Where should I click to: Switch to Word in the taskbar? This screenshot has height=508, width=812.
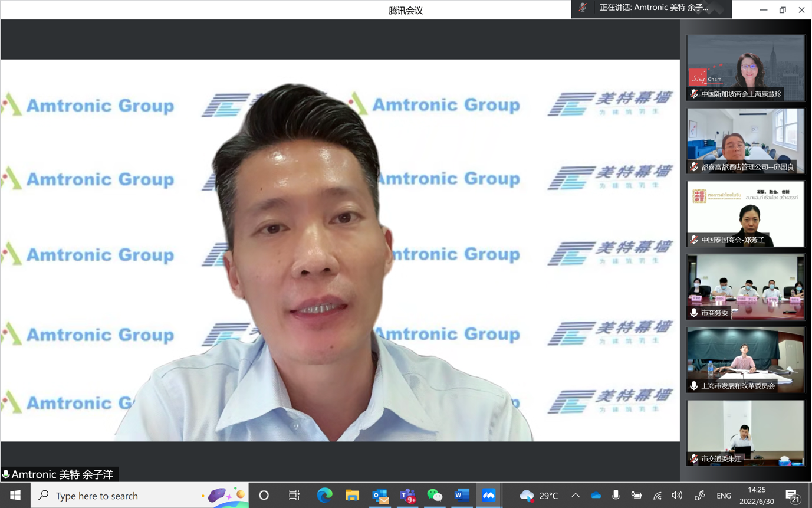coord(462,496)
